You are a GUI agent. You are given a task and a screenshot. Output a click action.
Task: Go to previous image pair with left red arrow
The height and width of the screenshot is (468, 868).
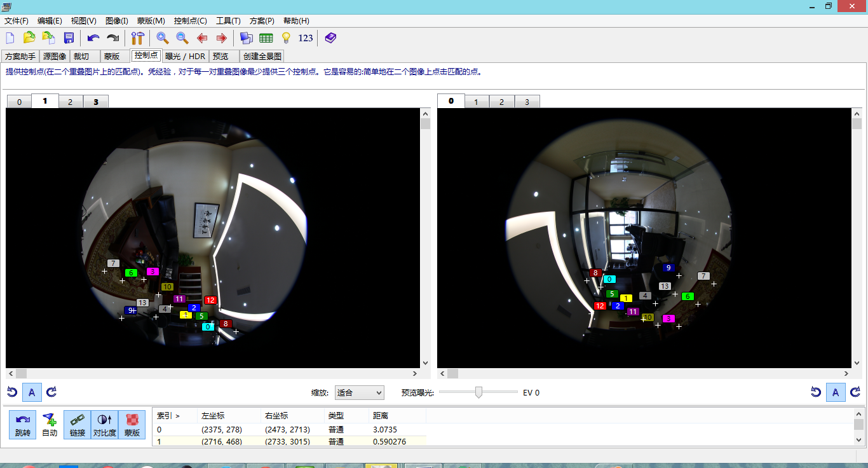tap(202, 38)
